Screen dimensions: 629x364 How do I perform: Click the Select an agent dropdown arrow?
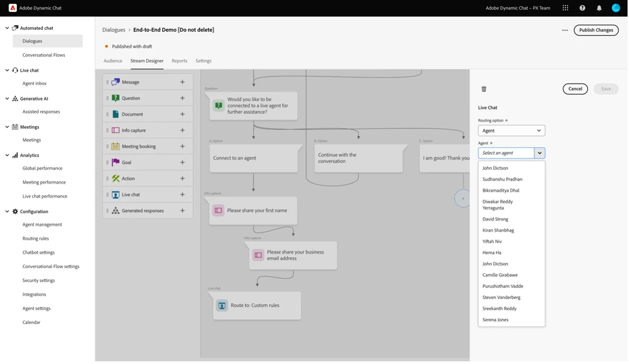coord(540,153)
